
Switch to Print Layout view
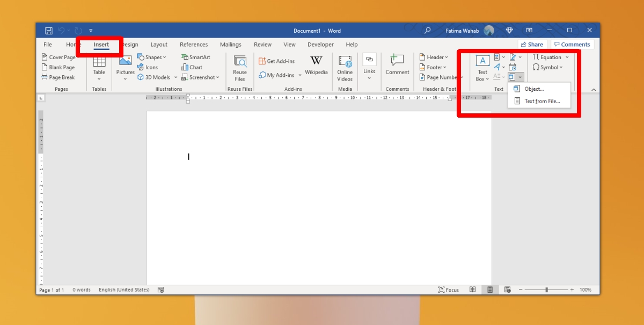pos(489,290)
